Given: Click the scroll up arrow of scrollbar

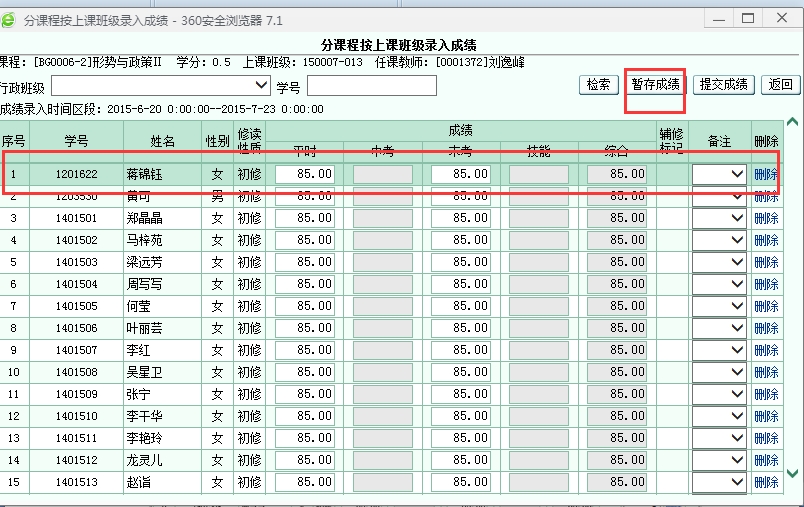Looking at the screenshot, I should [793, 123].
